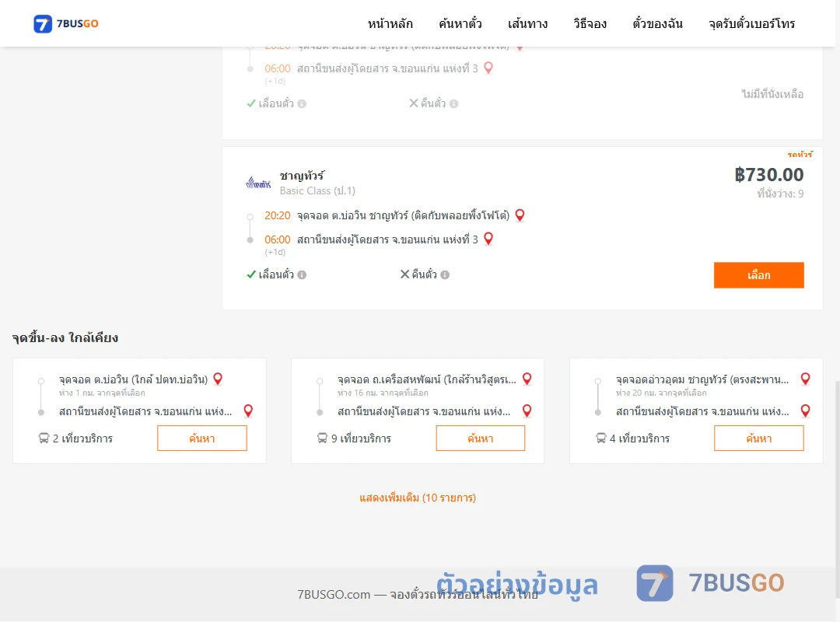Open วิธีจอง navigation item

point(590,23)
